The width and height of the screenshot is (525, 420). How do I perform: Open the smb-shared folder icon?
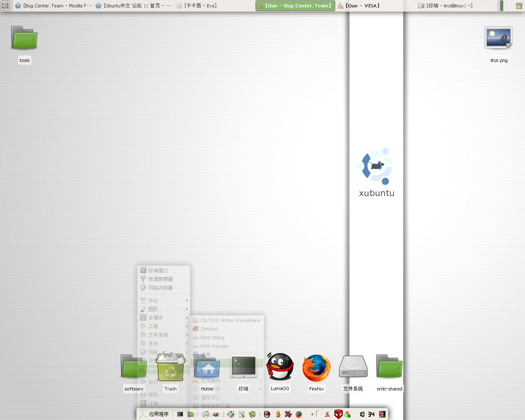tap(389, 366)
